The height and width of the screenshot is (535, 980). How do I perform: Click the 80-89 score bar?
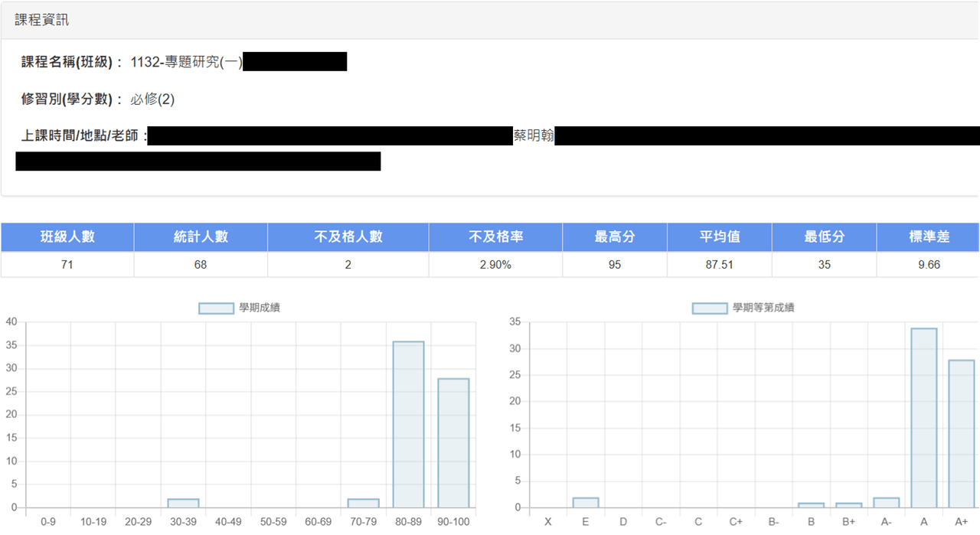(x=408, y=425)
